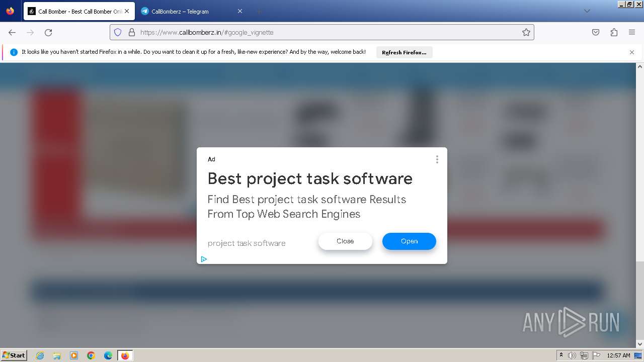The image size is (644, 362).
Task: Close the Call Bomber tab
Action: coord(127,11)
